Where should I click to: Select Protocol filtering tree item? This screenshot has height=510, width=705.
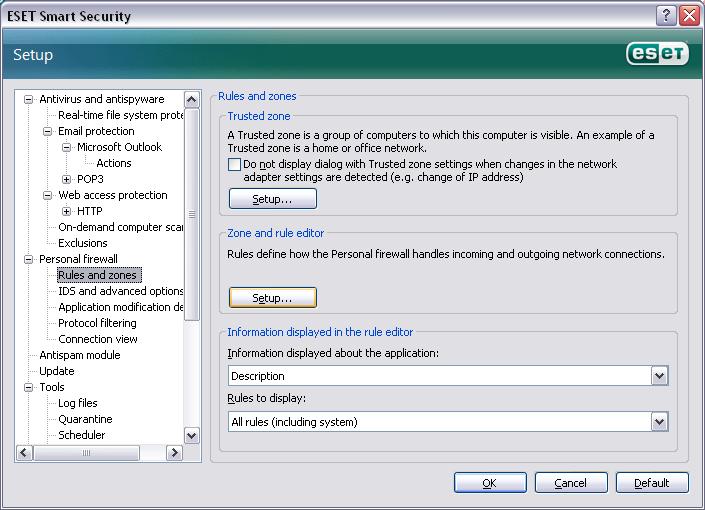pyautogui.click(x=97, y=323)
